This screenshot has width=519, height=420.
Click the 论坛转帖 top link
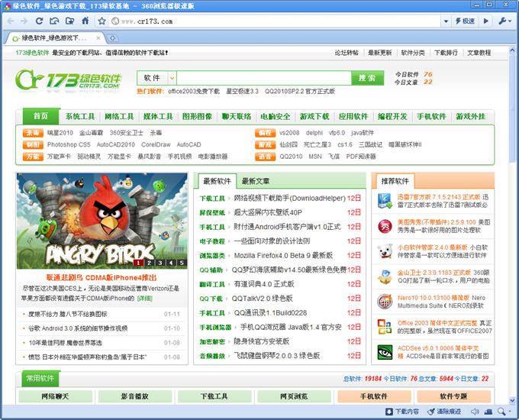click(347, 53)
